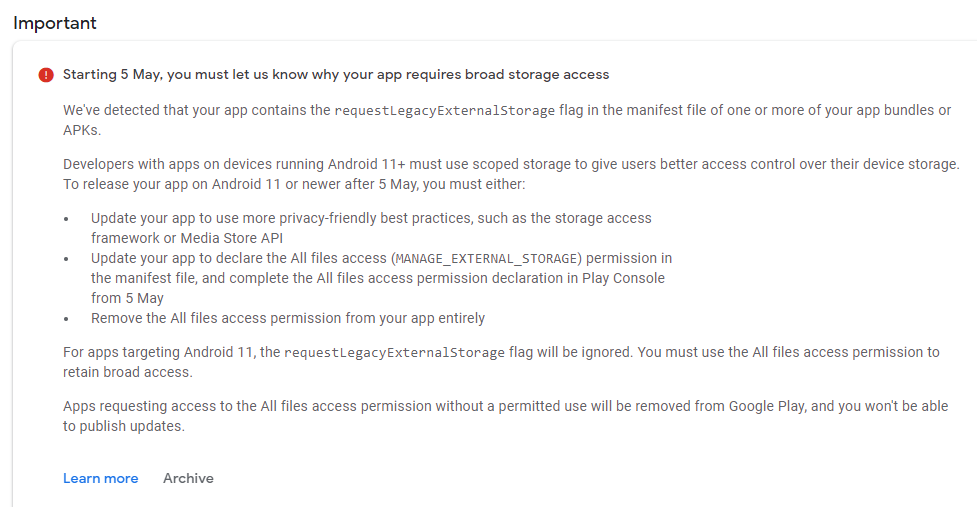This screenshot has height=507, width=977.
Task: Click the first requestLegacyExternalStorage code text
Action: point(444,111)
